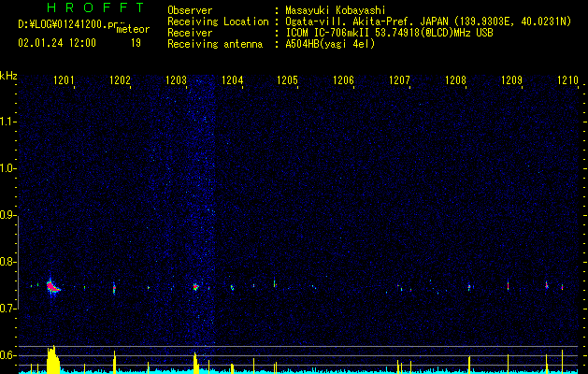
Task: Click the 0.9 kHz frequency label
Action: [8, 215]
